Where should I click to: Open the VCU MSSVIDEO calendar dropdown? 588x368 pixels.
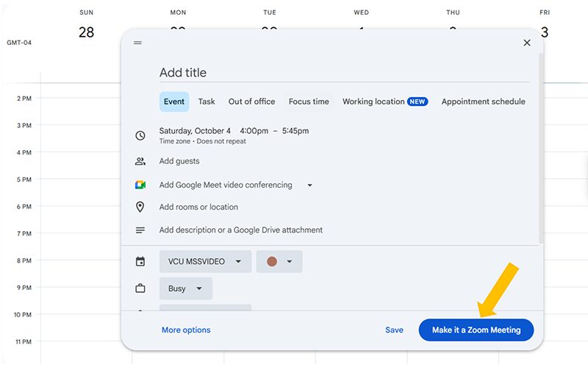pos(205,261)
